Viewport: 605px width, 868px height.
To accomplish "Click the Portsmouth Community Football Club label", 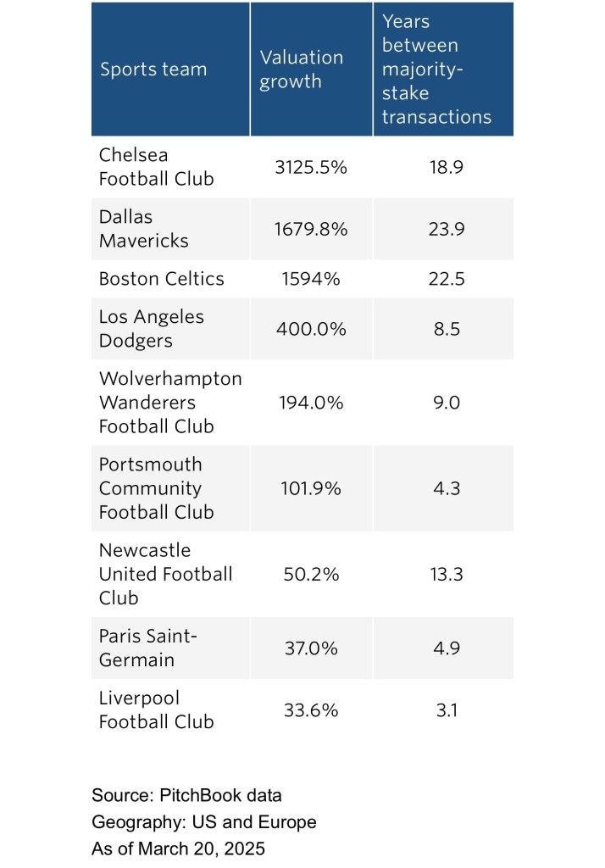I will pos(157,488).
